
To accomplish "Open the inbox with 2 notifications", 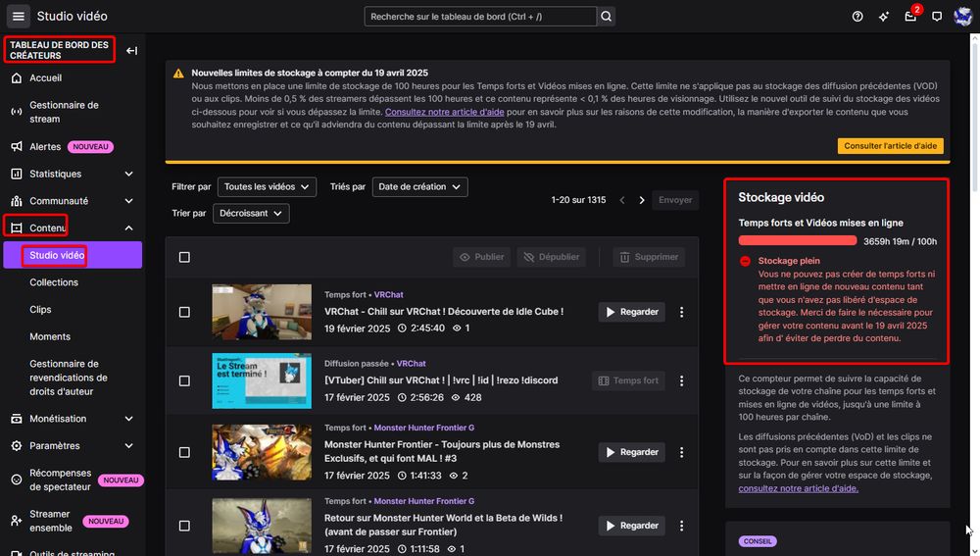I will pyautogui.click(x=910, y=17).
